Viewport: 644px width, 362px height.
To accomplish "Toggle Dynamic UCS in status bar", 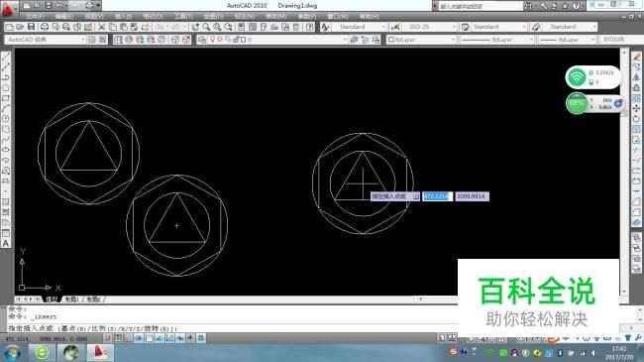I will point(169,338).
